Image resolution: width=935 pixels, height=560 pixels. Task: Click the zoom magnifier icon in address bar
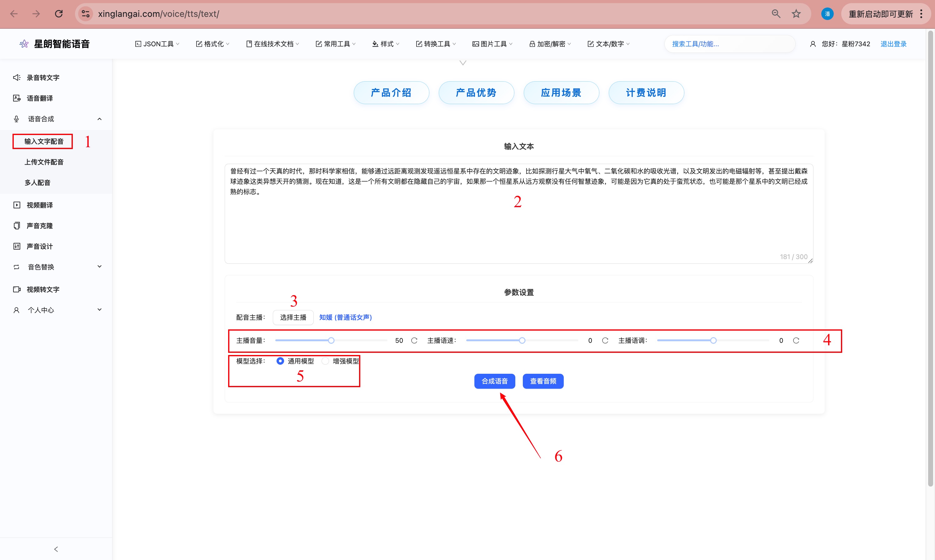[x=776, y=14]
